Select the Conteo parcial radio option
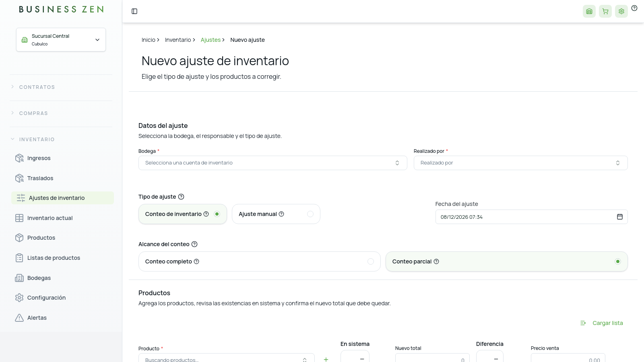 pos(618,261)
